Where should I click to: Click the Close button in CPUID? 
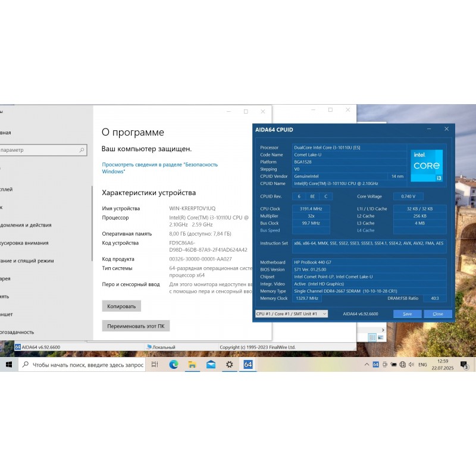(x=438, y=314)
